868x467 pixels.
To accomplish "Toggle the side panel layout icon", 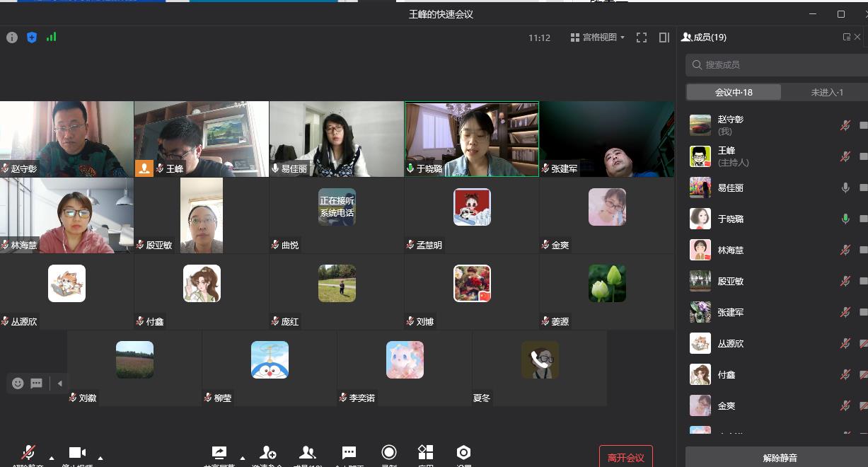I will coord(664,38).
